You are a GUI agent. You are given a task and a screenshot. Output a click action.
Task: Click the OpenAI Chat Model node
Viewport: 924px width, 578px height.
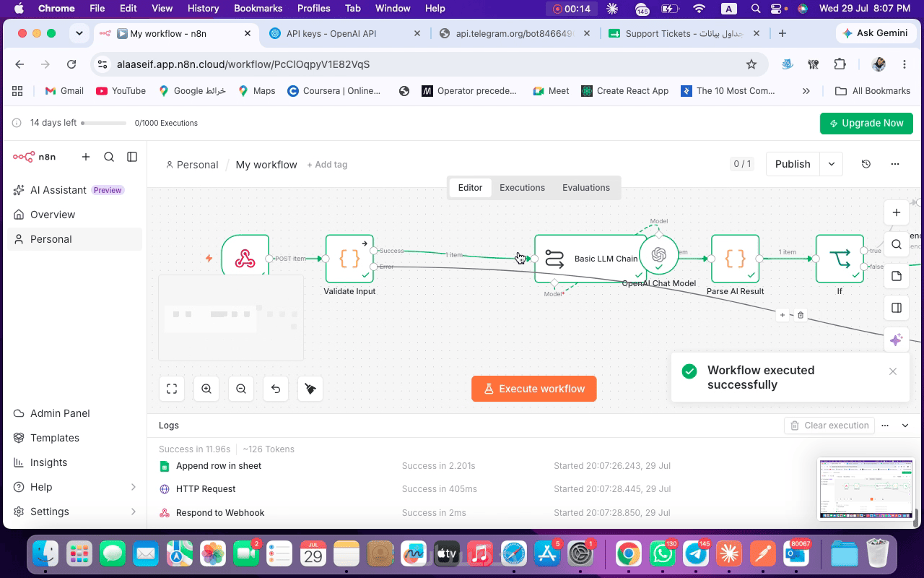click(x=658, y=254)
